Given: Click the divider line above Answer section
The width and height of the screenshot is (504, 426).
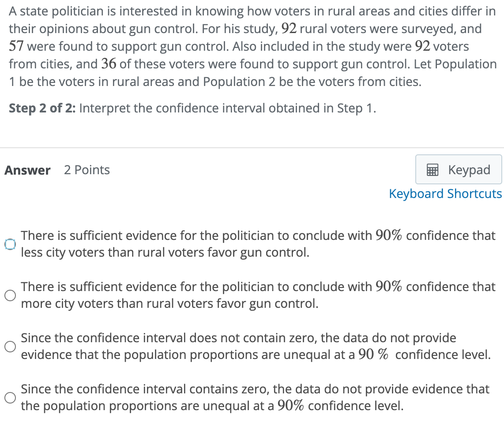Looking at the screenshot, I should click(x=252, y=148).
